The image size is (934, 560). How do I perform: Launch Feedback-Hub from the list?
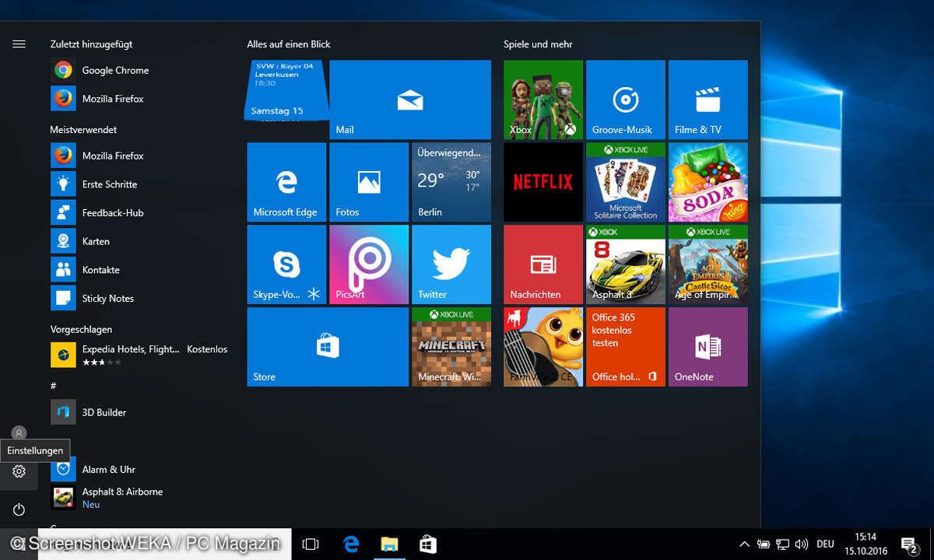pyautogui.click(x=140, y=212)
